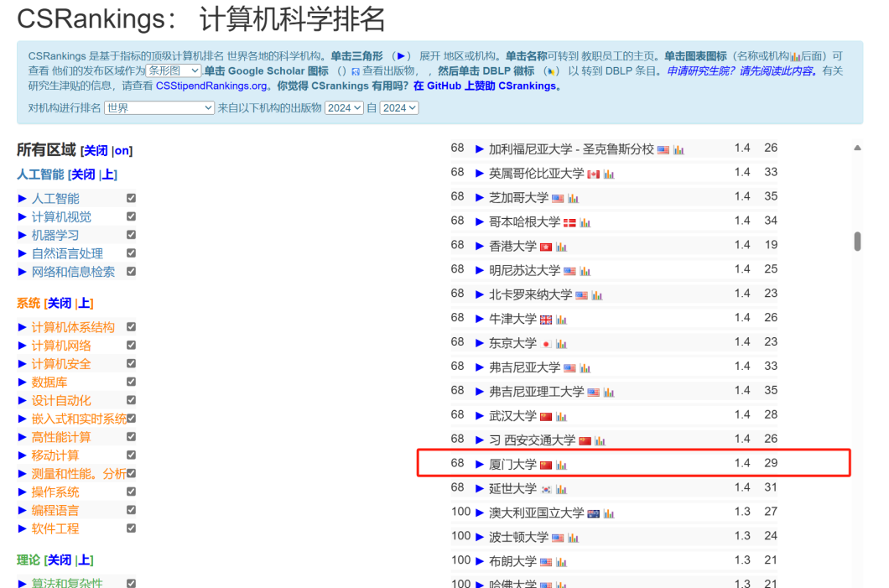
Task: Expand the 香港大学 faculty list triangle
Action: 479,246
